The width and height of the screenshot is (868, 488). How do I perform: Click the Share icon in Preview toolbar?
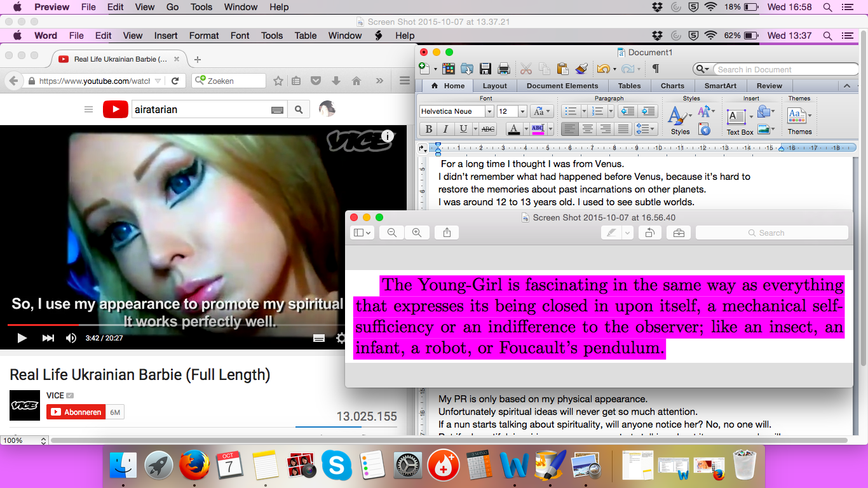(x=447, y=233)
